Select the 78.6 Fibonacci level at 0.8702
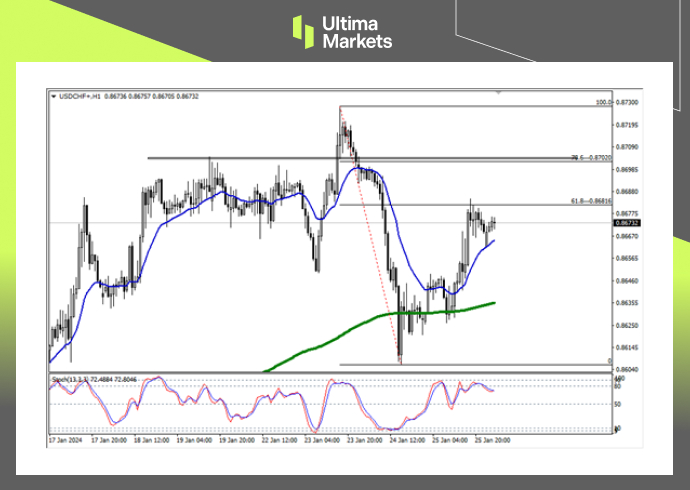This screenshot has height=490, width=690. click(x=590, y=158)
